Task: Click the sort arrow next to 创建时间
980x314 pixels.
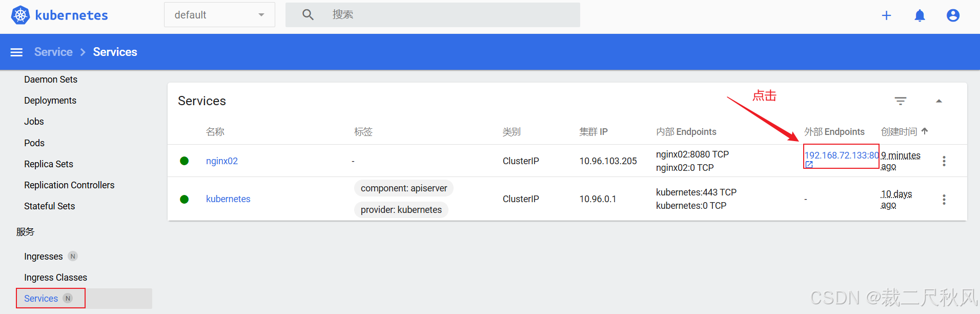Action: pos(925,131)
